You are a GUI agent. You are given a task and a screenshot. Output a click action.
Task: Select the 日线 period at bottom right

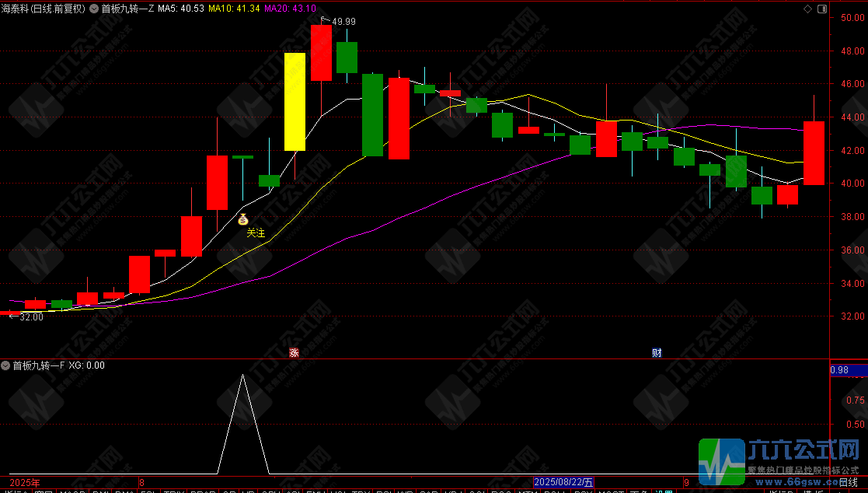click(848, 483)
